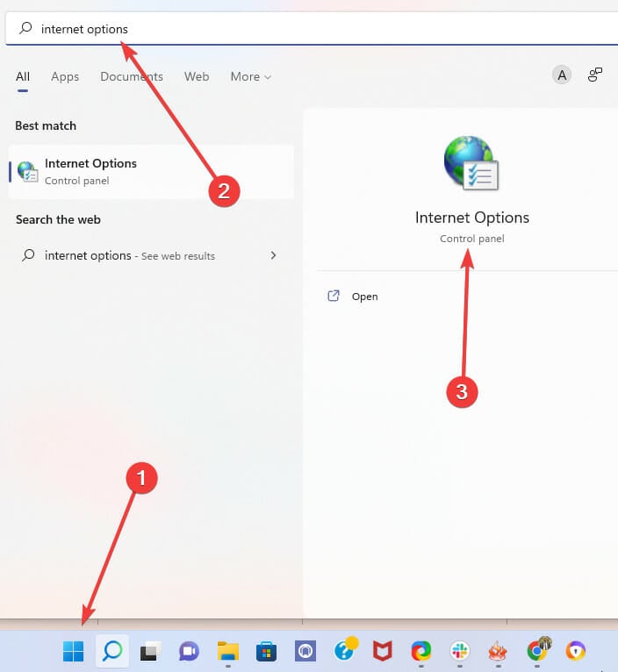The width and height of the screenshot is (618, 672).
Task: Expand web results with chevron arrow
Action: click(x=273, y=255)
